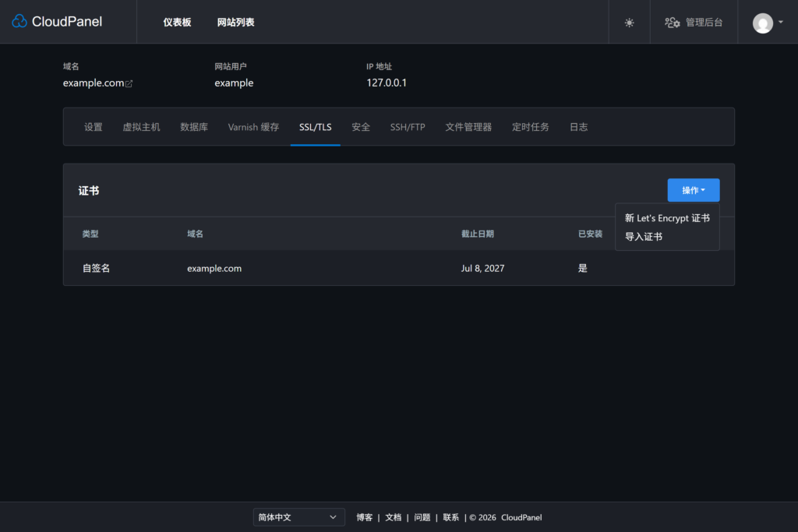Open the 文件管理器 tab
The width and height of the screenshot is (798, 532).
tap(468, 127)
